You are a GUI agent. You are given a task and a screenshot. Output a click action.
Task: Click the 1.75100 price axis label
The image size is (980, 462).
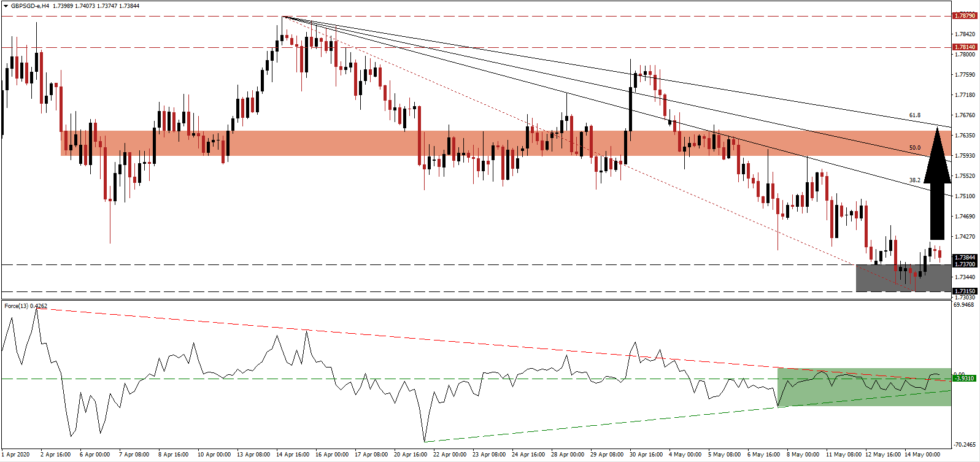965,196
